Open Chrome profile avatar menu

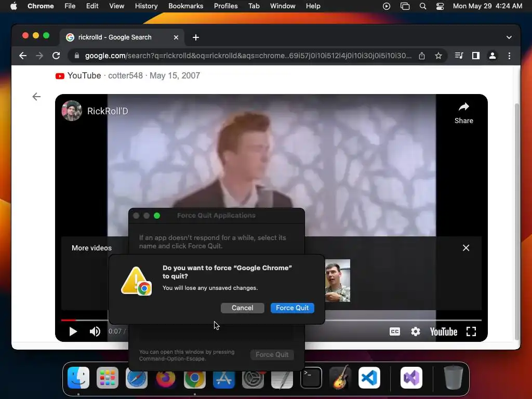click(493, 56)
